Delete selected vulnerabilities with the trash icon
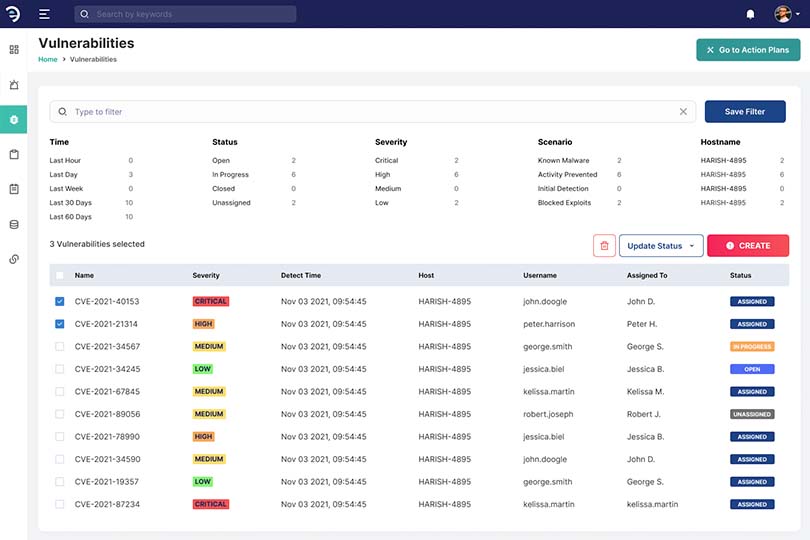Viewport: 810px width, 540px height. [604, 245]
